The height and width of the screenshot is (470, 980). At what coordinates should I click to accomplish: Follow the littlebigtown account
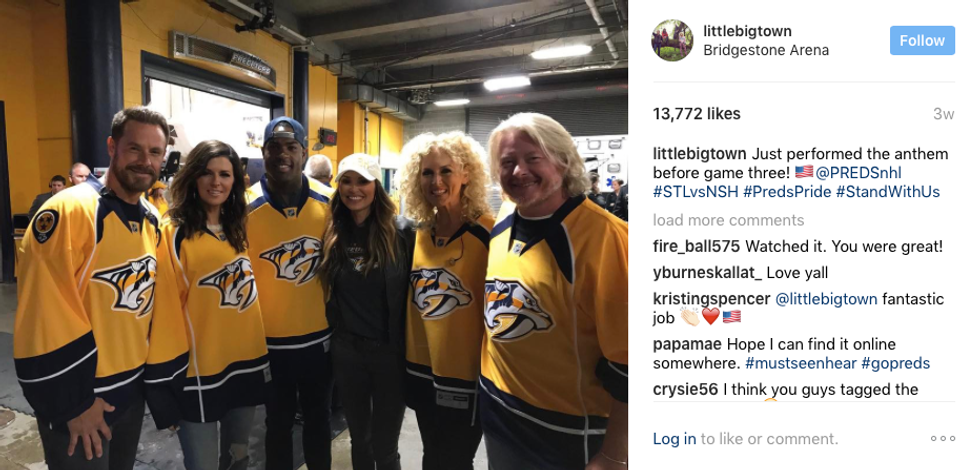tap(922, 41)
